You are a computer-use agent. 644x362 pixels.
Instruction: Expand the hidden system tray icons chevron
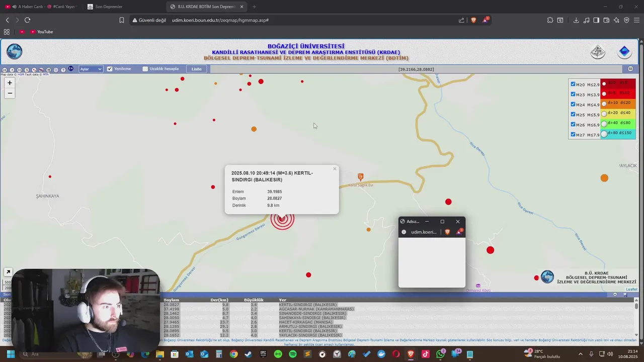[x=580, y=354]
